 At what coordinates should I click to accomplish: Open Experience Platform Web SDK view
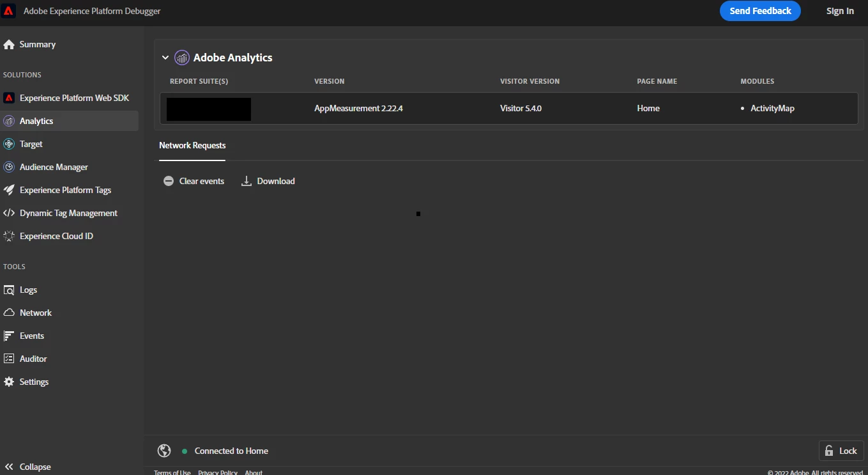tap(70, 98)
